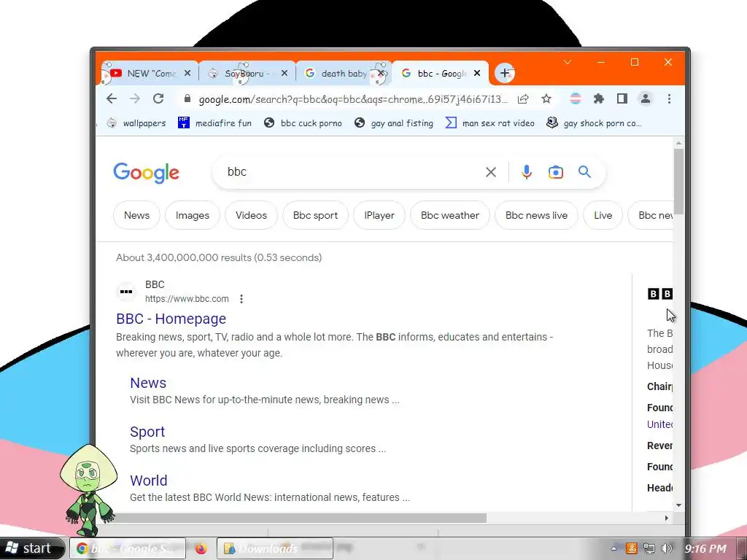Filter results by Videos chip
747x560 pixels.
point(251,215)
